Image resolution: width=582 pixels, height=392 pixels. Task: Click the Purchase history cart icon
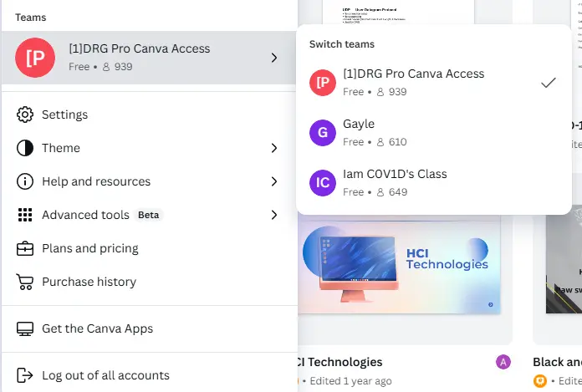pos(25,282)
